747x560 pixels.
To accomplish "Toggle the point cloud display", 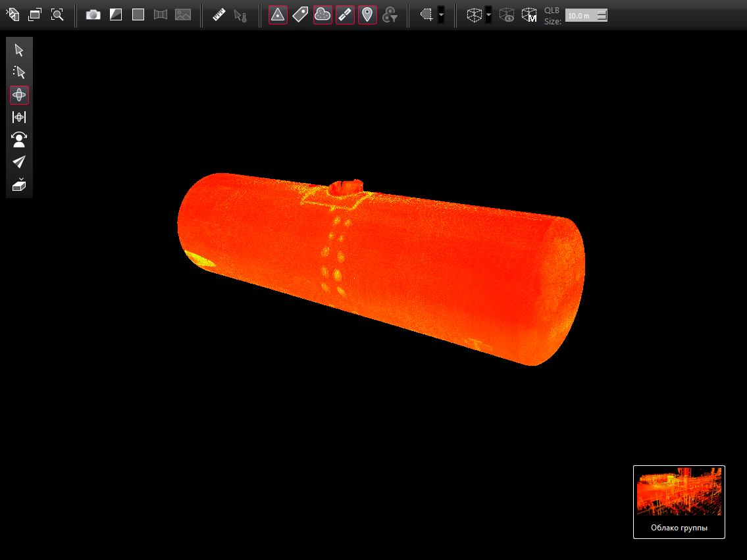I will point(322,14).
